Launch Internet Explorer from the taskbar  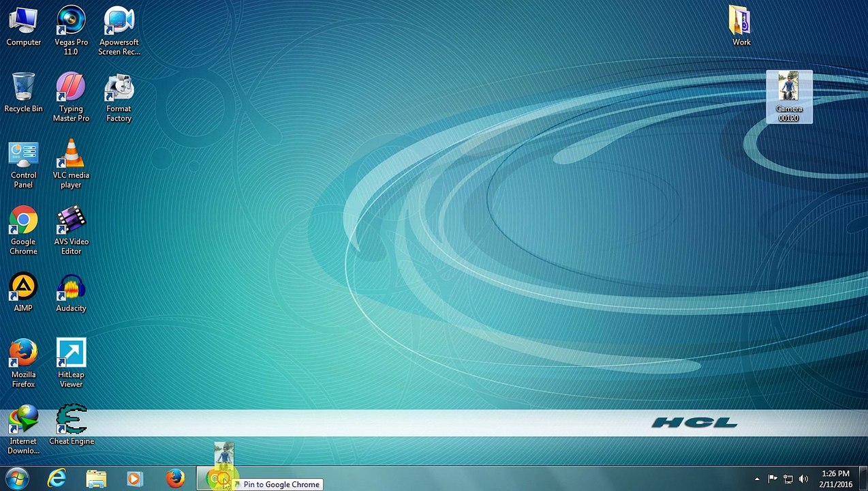(x=57, y=479)
